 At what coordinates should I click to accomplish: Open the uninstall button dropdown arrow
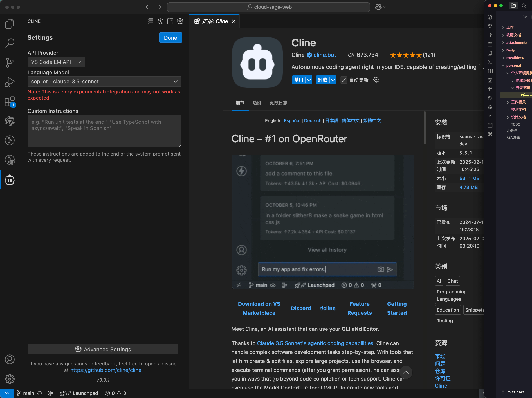(x=333, y=80)
